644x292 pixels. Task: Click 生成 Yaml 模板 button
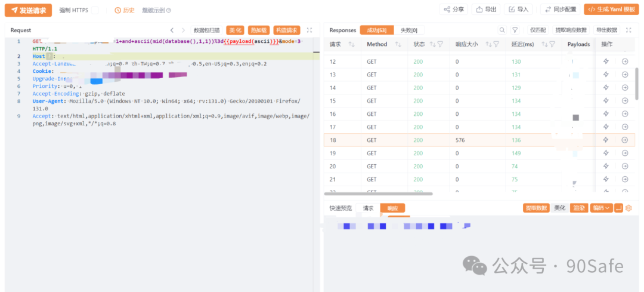pyautogui.click(x=612, y=10)
